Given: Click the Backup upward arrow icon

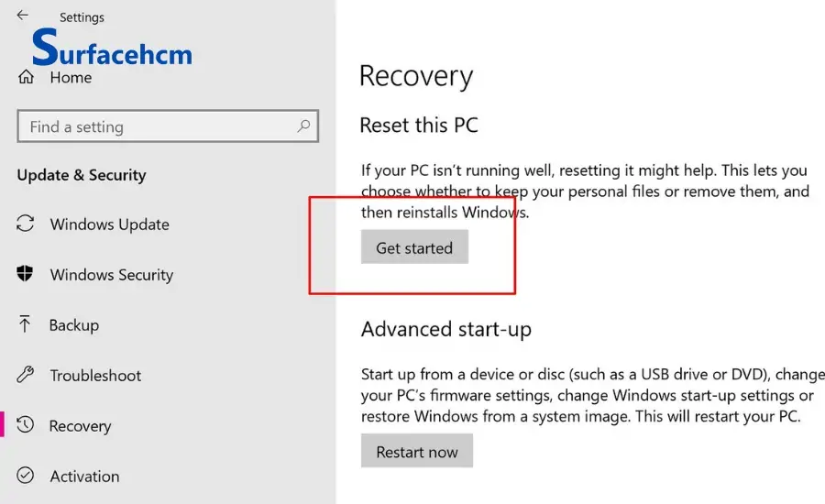Looking at the screenshot, I should coord(24,324).
